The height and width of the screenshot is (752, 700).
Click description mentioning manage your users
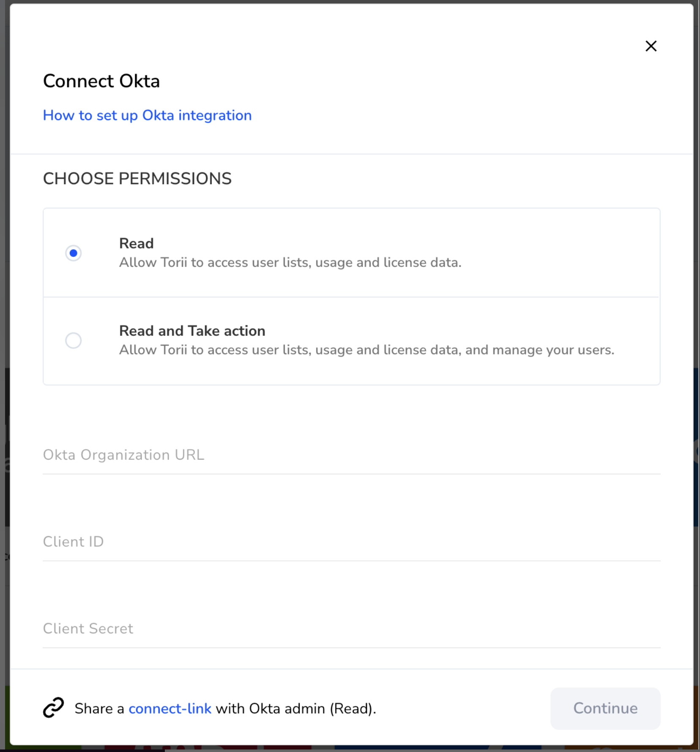coord(366,350)
